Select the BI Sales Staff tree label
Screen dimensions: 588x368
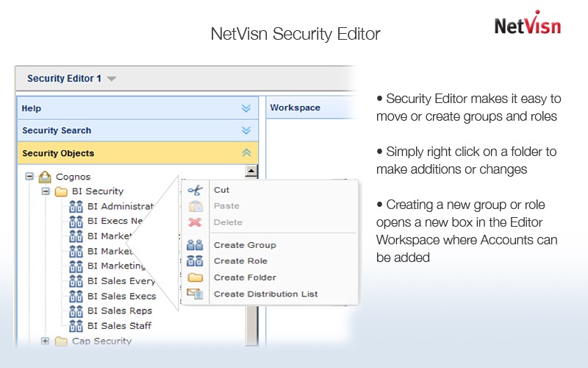pos(119,325)
